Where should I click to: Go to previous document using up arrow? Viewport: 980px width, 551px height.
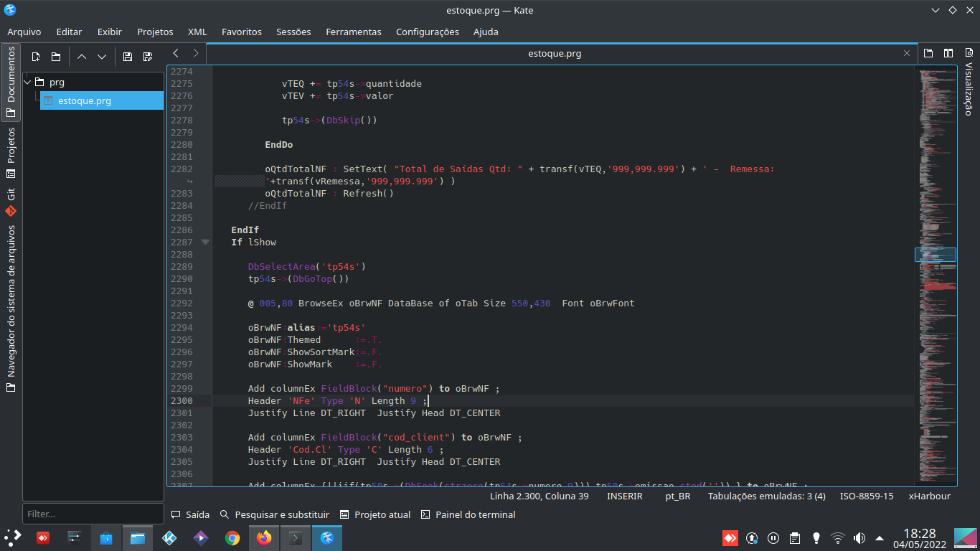[81, 57]
